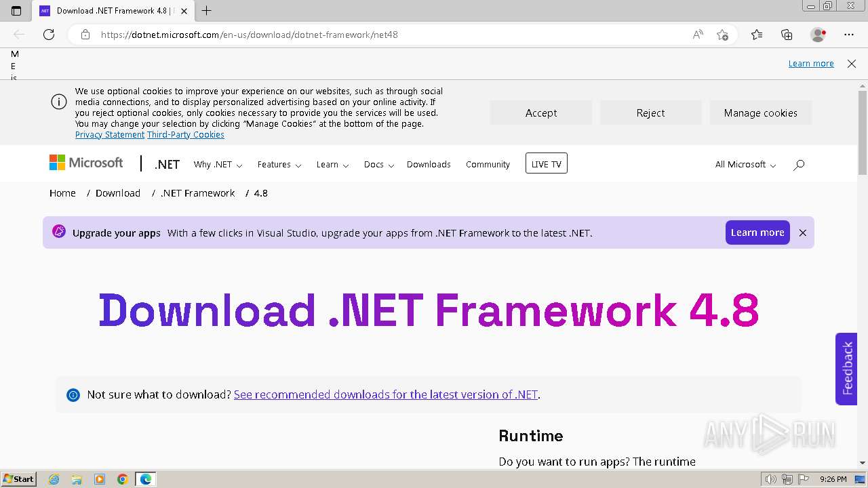Click Learn more in upgrade banner

point(757,232)
